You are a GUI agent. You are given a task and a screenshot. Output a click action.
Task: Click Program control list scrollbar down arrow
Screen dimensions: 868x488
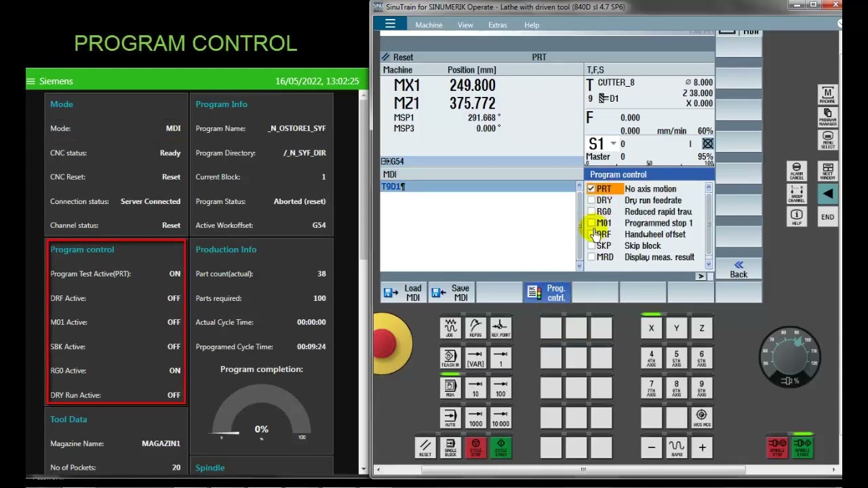pyautogui.click(x=709, y=265)
